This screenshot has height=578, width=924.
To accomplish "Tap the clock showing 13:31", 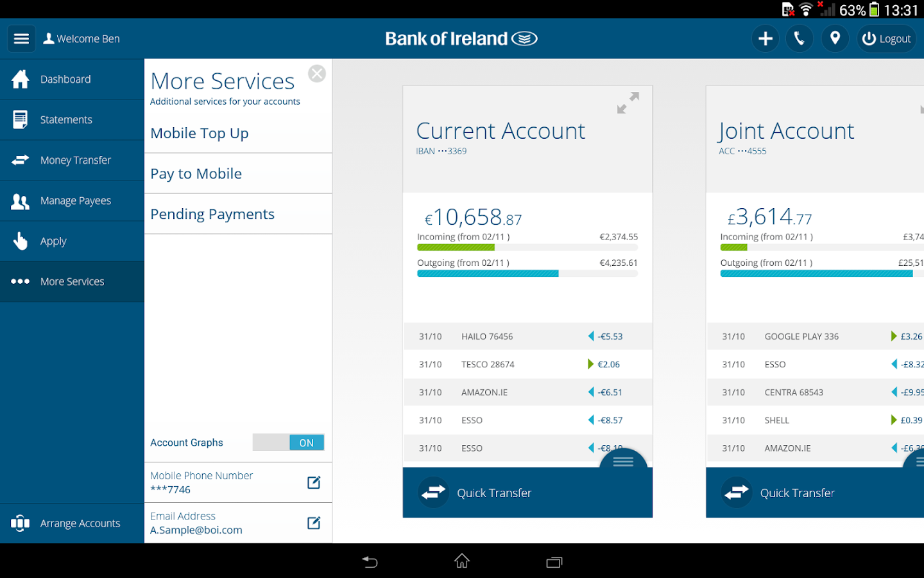I will pos(901,10).
